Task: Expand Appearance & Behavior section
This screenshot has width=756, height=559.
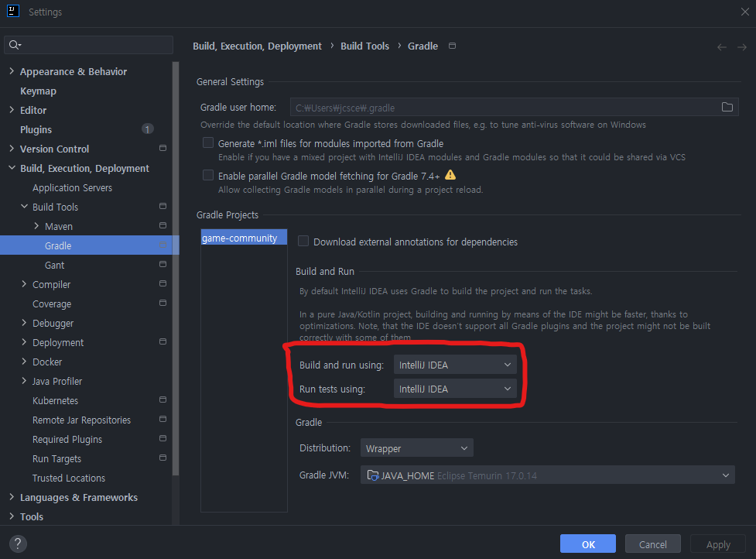Action: (12, 71)
